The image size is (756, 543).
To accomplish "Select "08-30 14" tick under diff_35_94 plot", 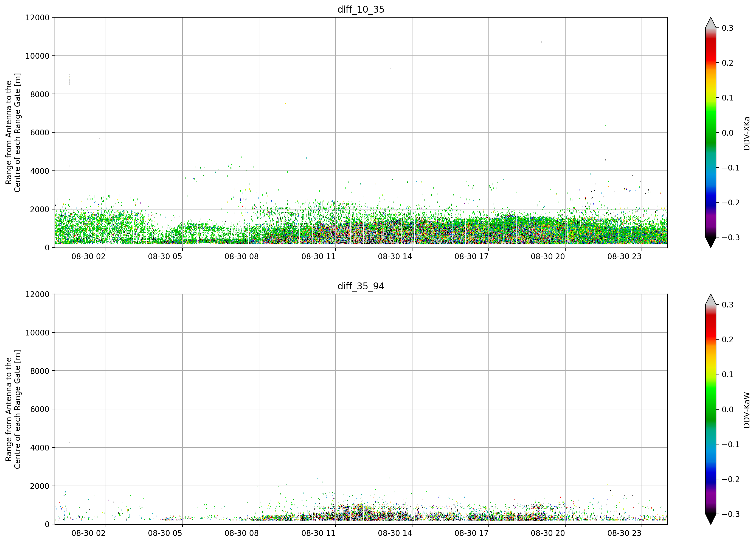I will pos(395,533).
